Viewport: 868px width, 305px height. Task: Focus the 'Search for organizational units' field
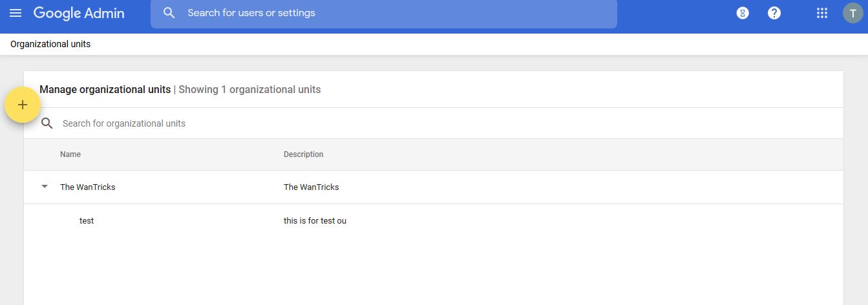(446, 123)
